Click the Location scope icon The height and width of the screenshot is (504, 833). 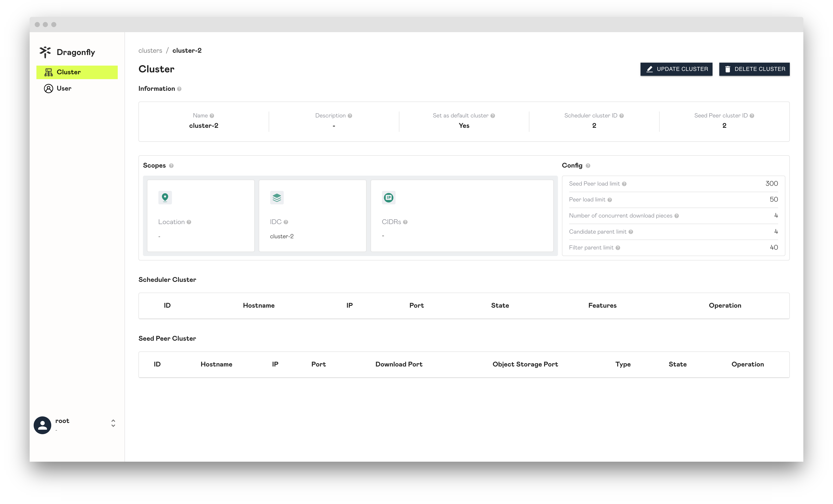[165, 197]
